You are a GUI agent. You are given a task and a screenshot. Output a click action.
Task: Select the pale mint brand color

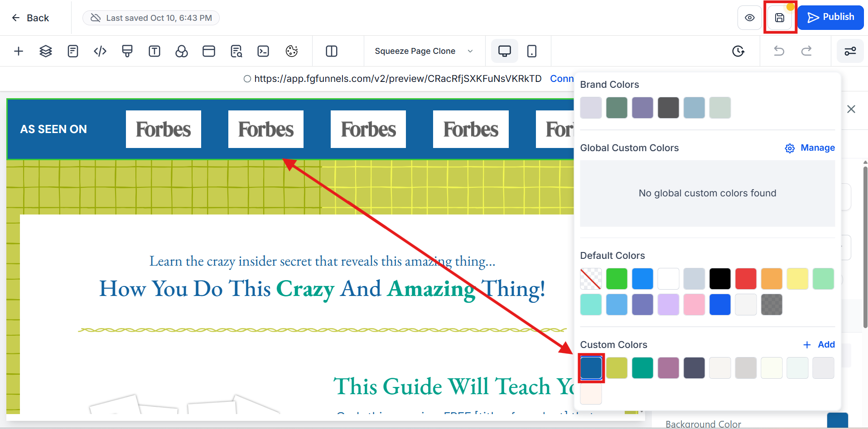tap(720, 108)
